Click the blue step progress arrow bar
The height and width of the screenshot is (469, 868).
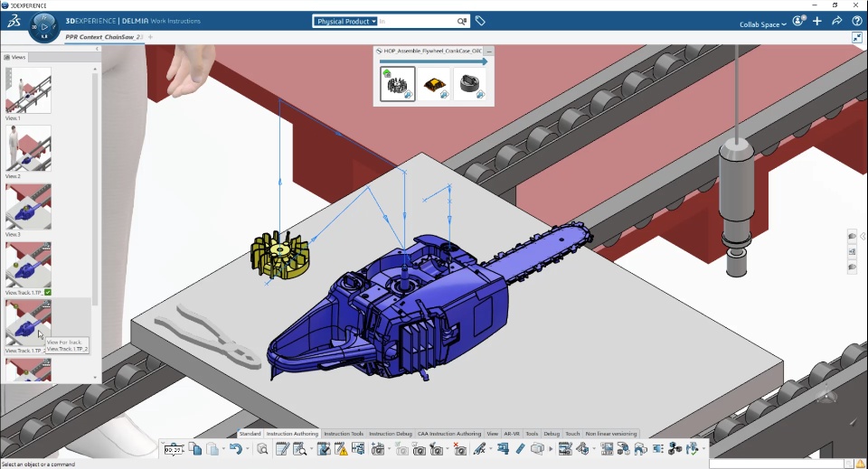pos(433,61)
